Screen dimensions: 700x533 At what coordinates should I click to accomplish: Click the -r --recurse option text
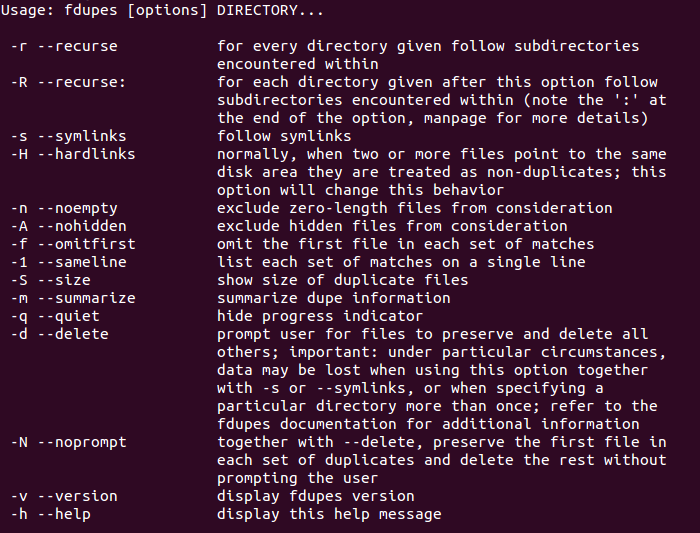pos(64,46)
